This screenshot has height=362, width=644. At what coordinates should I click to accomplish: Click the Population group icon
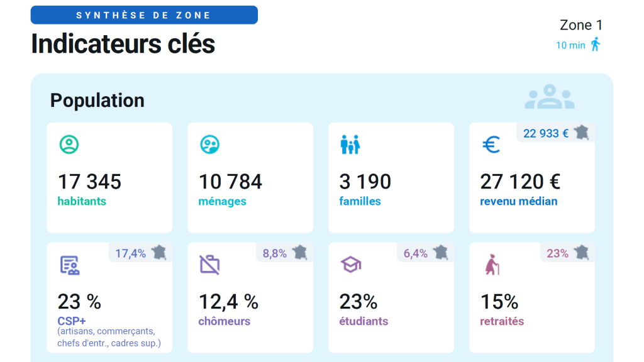click(x=550, y=98)
